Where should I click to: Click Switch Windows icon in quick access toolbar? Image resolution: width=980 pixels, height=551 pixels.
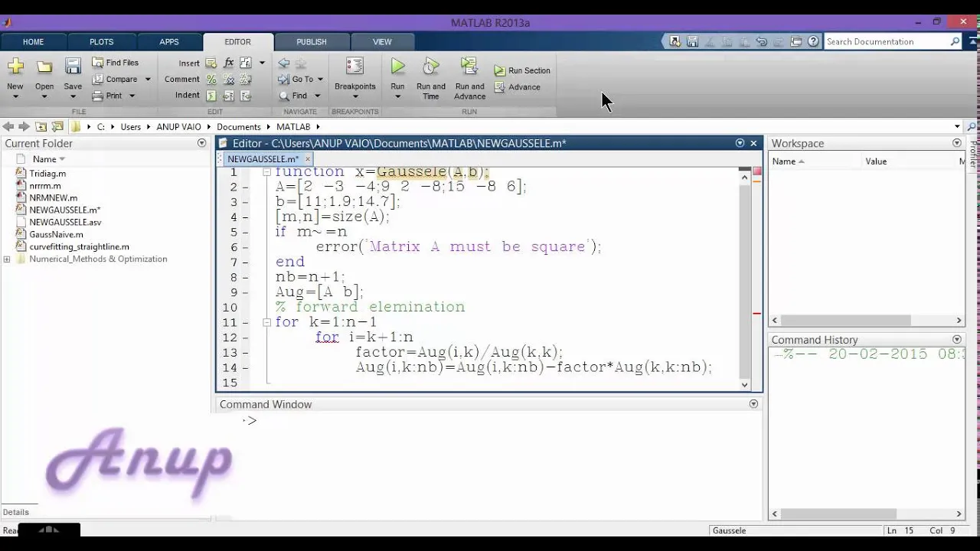[795, 41]
